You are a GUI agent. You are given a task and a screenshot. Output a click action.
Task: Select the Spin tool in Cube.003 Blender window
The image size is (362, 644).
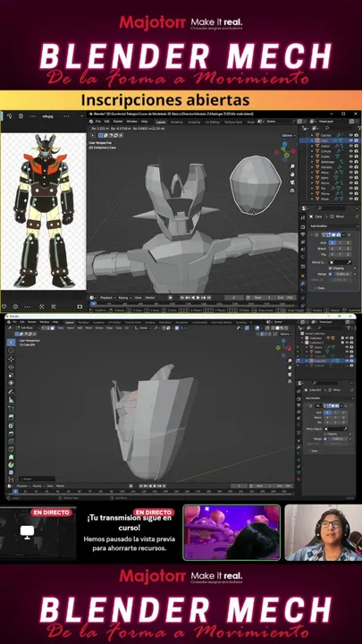pos(11,464)
